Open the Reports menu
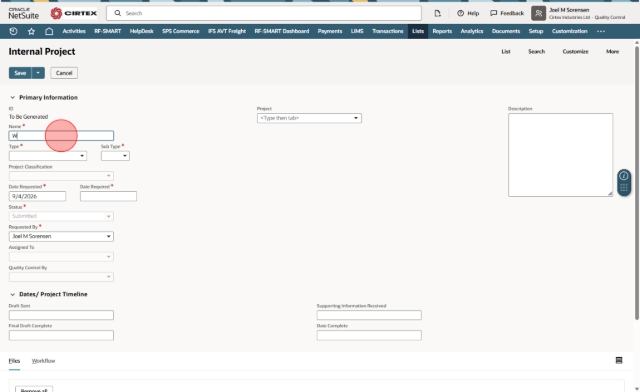The image size is (640, 392). pyautogui.click(x=442, y=31)
